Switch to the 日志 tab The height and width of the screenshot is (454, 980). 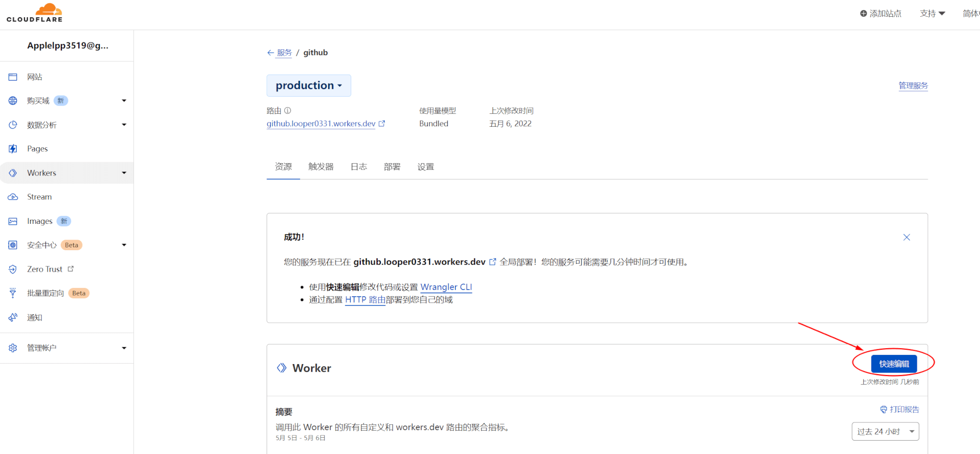[x=358, y=166]
